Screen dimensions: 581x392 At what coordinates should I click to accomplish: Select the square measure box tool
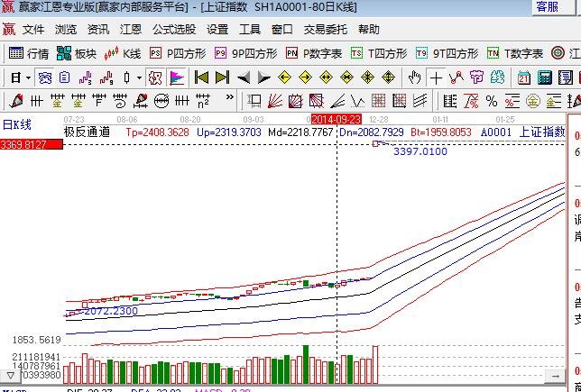click(x=254, y=100)
